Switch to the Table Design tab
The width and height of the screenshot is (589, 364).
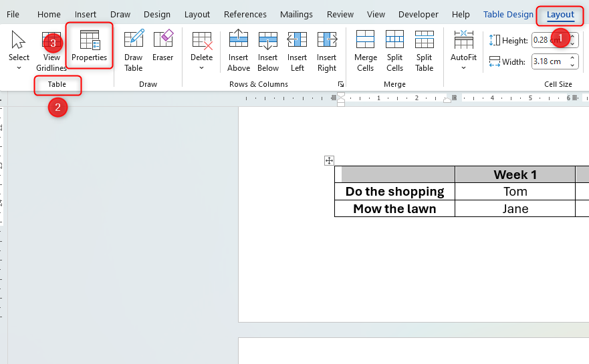508,14
